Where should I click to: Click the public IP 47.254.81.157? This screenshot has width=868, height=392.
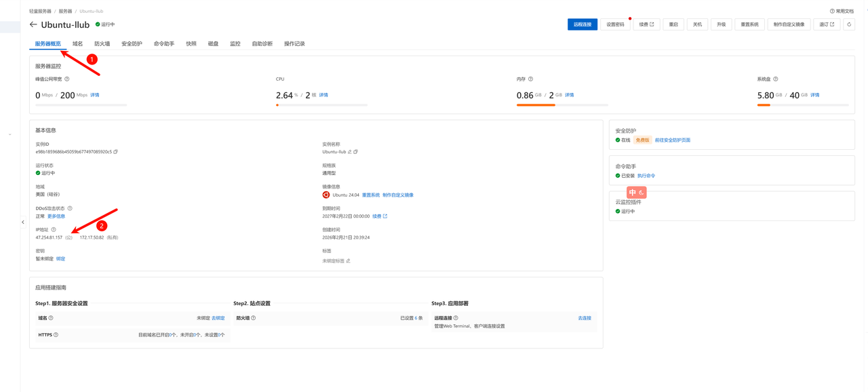point(49,238)
